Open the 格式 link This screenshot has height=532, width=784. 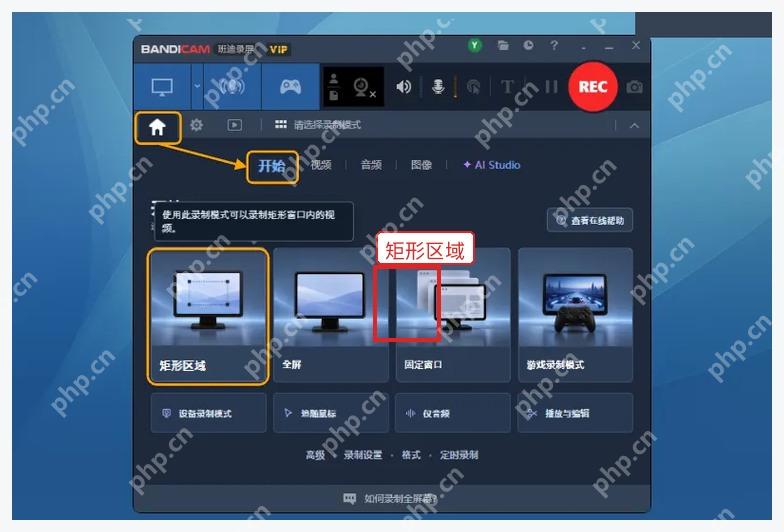(411, 455)
